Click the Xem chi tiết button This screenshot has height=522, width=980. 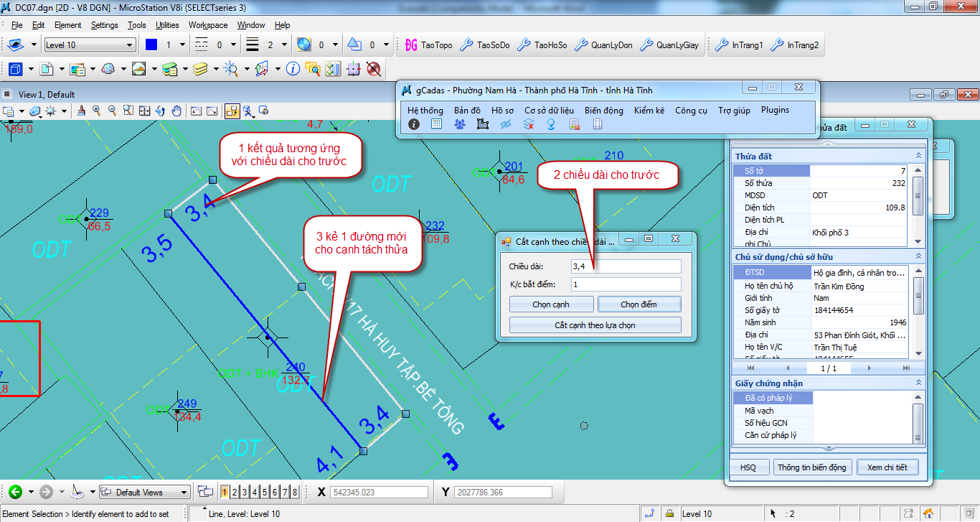[x=887, y=467]
